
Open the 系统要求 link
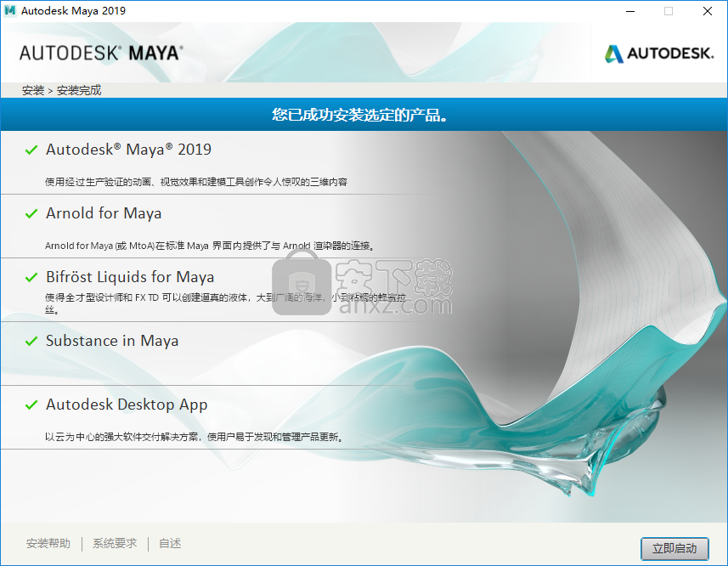tap(115, 543)
